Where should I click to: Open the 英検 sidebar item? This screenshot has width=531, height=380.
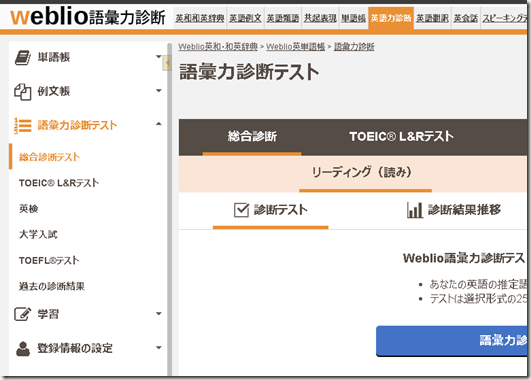point(29,209)
